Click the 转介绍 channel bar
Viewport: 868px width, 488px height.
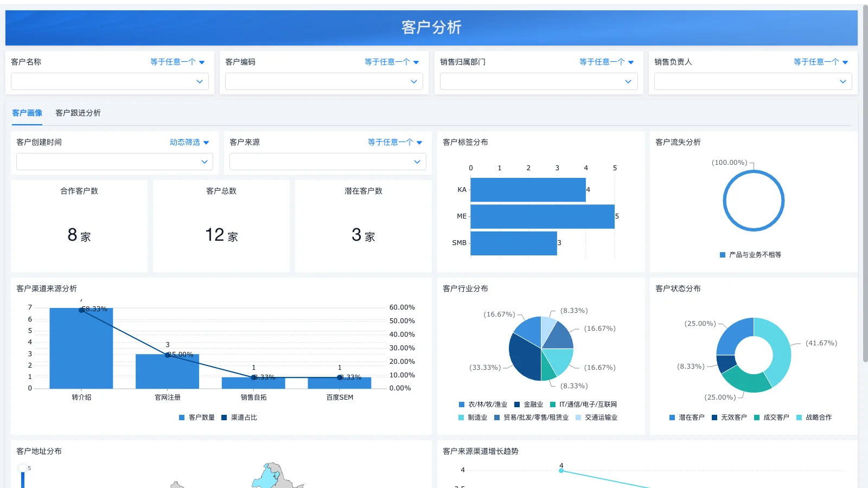click(81, 347)
